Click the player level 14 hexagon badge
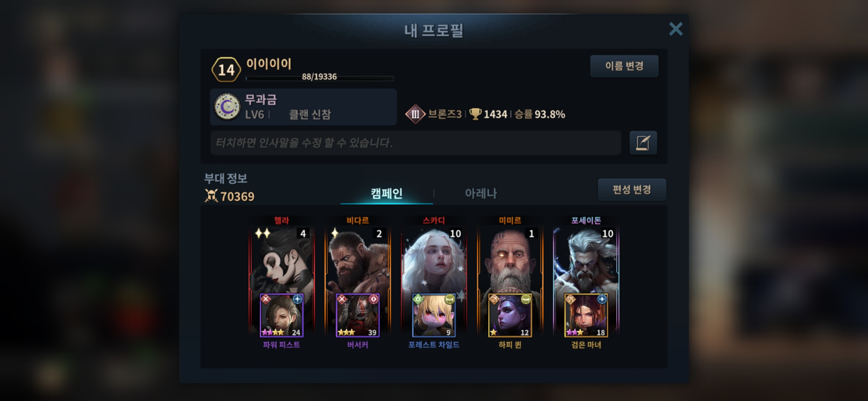Screen dimensions: 868x401 point(226,69)
